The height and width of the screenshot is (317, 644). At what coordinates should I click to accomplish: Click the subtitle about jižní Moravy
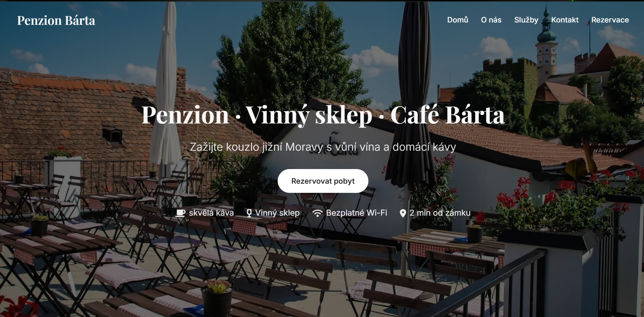tap(323, 147)
